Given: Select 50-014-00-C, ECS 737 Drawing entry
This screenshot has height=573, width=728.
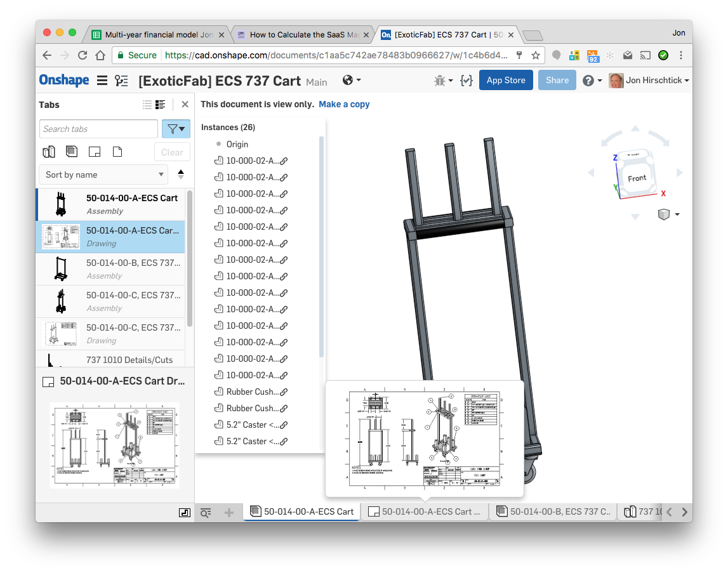Looking at the screenshot, I should click(x=110, y=334).
